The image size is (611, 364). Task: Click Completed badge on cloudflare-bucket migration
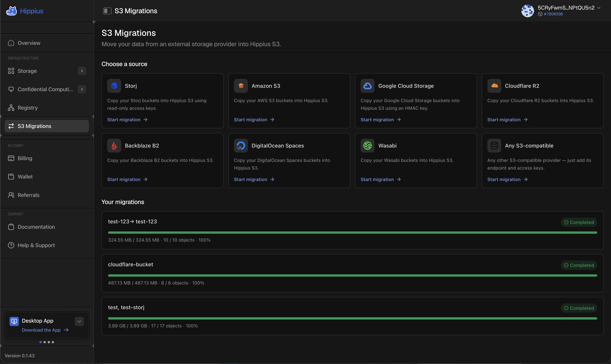click(x=579, y=265)
